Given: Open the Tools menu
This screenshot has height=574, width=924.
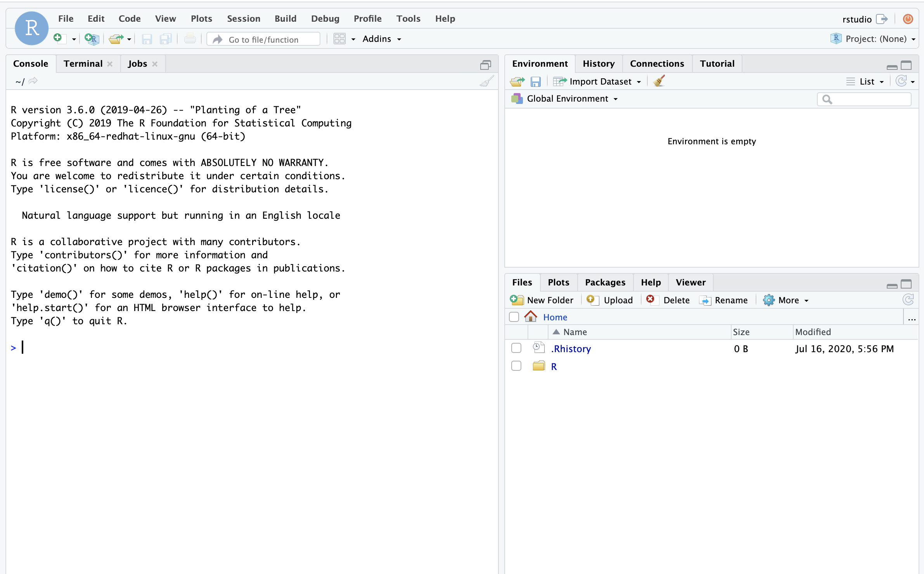Looking at the screenshot, I should [x=408, y=19].
